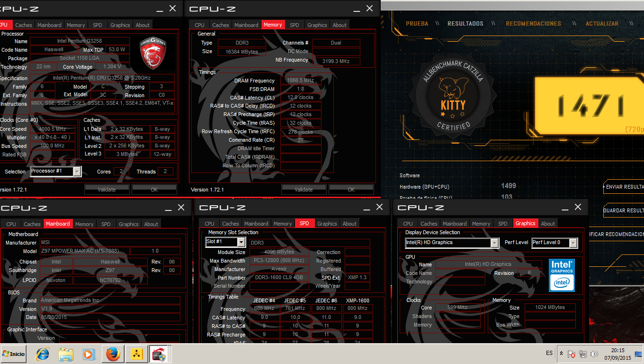Click the NB Frequency 3199.3 MHz value
Image resolution: width=644 pixels, height=364 pixels.
(x=336, y=61)
